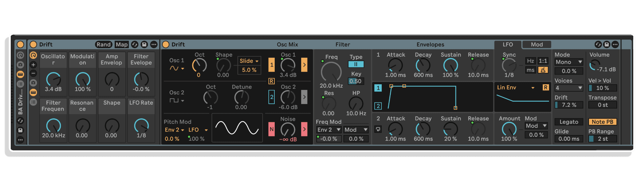Toggle Osc 2 filter routing arrow
The height and width of the screenshot is (185, 644).
pos(304,97)
